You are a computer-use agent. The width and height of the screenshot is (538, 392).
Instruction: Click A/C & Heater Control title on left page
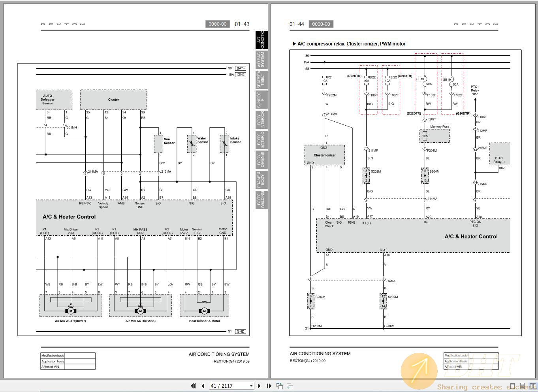point(69,217)
